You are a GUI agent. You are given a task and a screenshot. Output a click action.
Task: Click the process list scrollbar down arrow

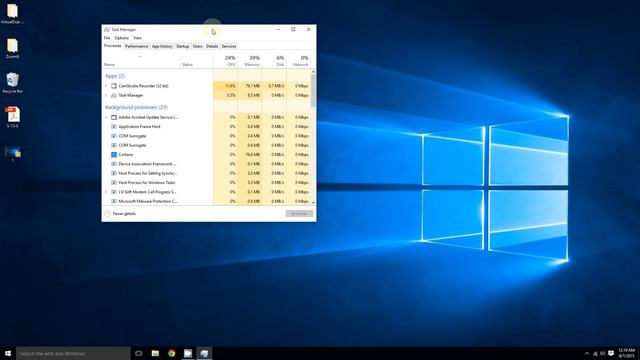point(313,202)
